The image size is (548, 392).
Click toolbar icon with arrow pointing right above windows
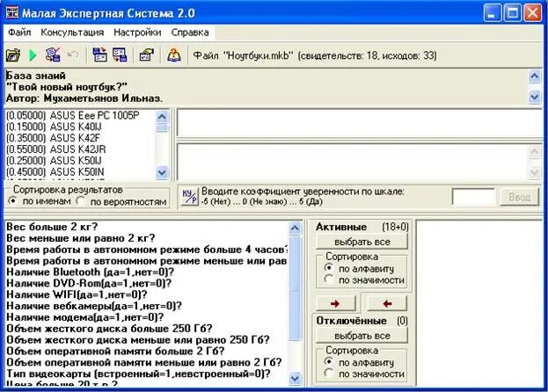point(99,55)
